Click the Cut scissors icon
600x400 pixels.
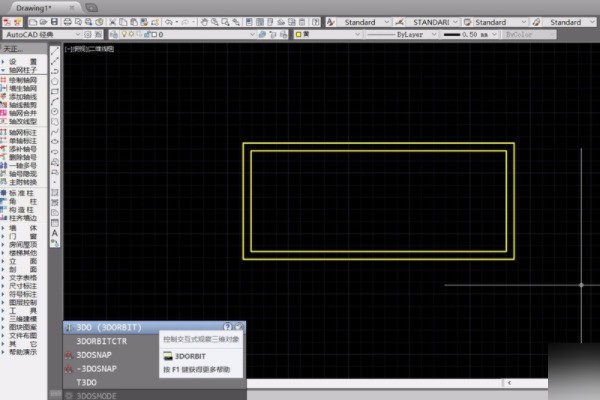tap(112, 22)
